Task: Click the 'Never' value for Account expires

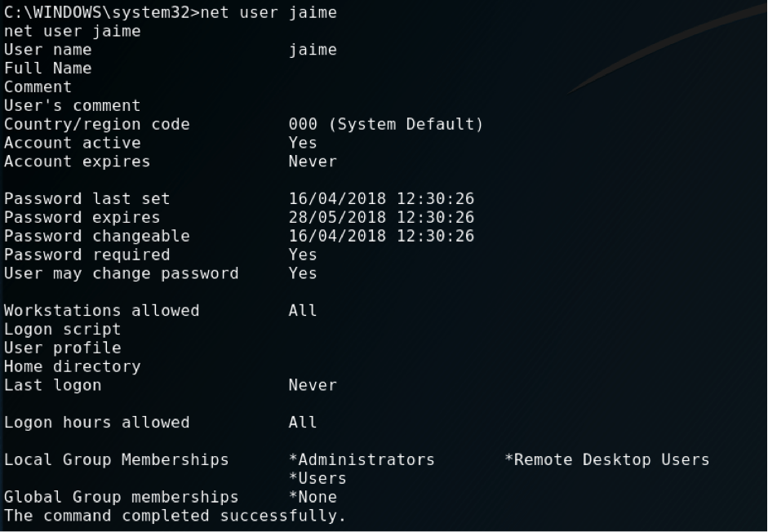Action: click(313, 162)
